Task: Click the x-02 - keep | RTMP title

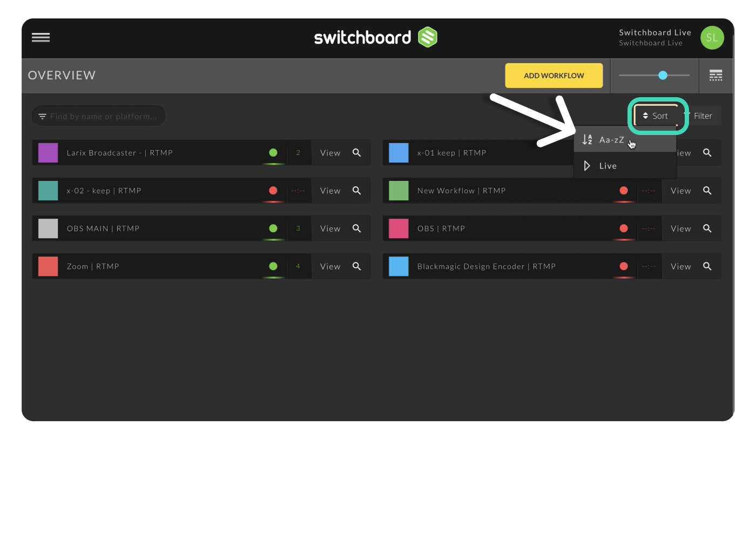Action: pos(104,191)
